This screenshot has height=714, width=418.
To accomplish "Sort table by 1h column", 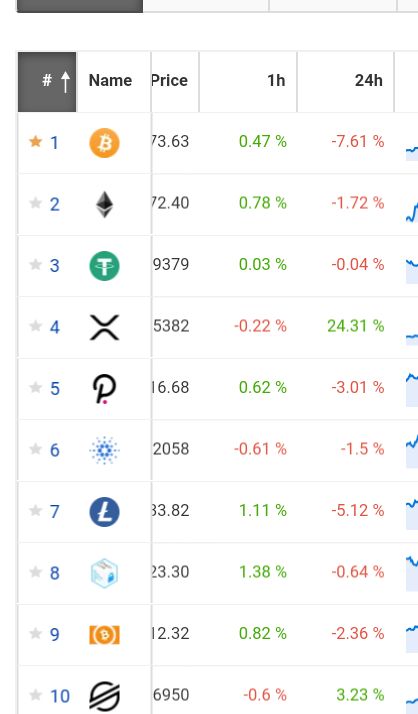I will click(x=248, y=82).
